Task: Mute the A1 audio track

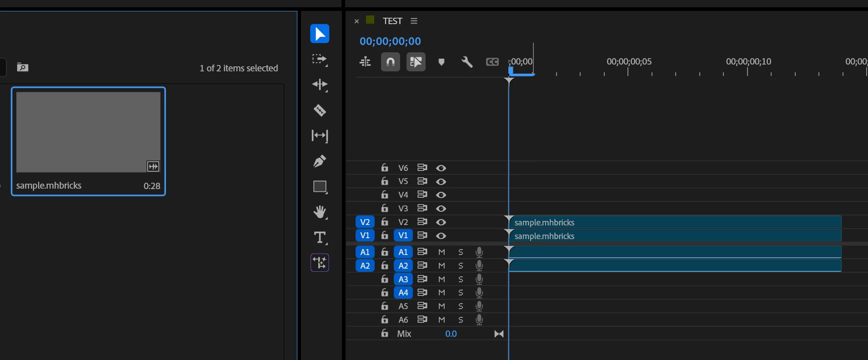Action: (x=442, y=252)
